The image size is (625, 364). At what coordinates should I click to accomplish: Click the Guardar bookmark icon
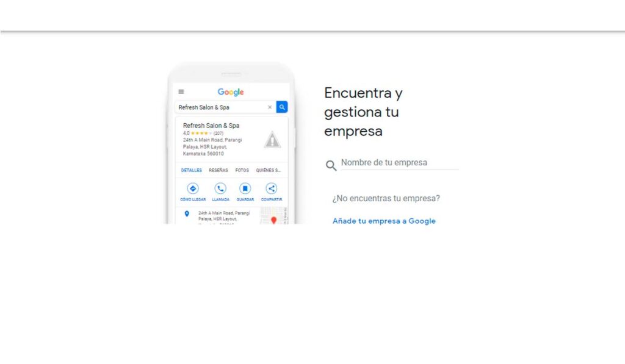coord(245,187)
